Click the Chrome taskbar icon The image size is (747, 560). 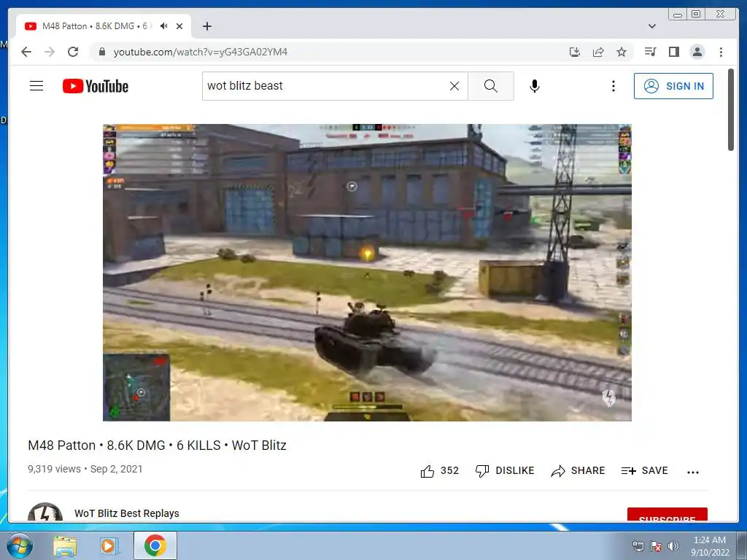[x=155, y=545]
